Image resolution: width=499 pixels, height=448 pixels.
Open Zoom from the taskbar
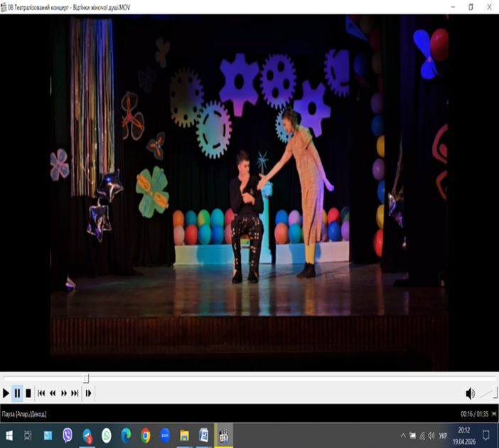click(x=165, y=435)
